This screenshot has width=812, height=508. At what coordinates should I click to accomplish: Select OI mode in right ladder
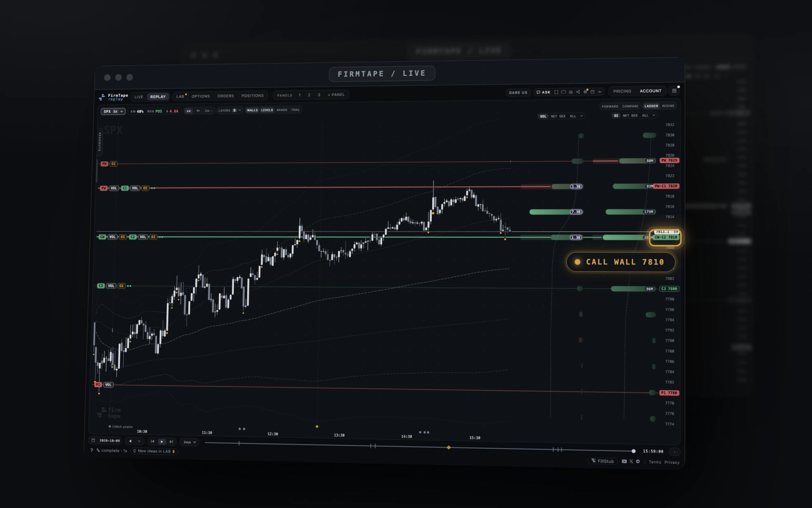point(616,115)
